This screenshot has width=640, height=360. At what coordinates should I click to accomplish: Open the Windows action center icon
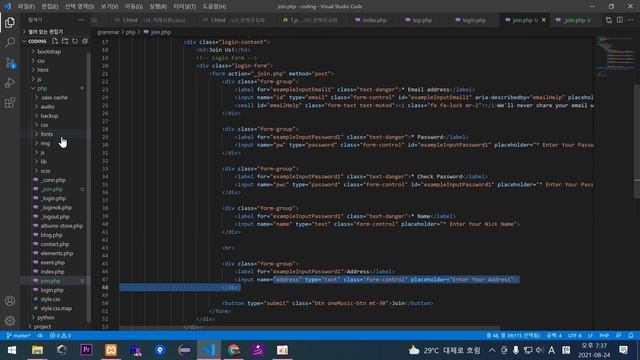click(x=623, y=350)
